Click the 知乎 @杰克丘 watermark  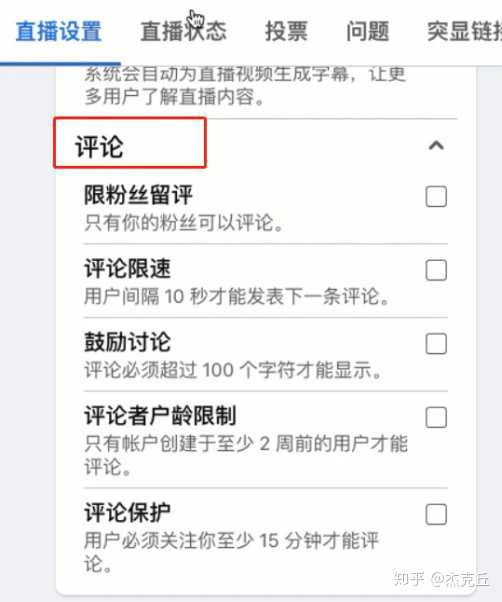coord(442,579)
